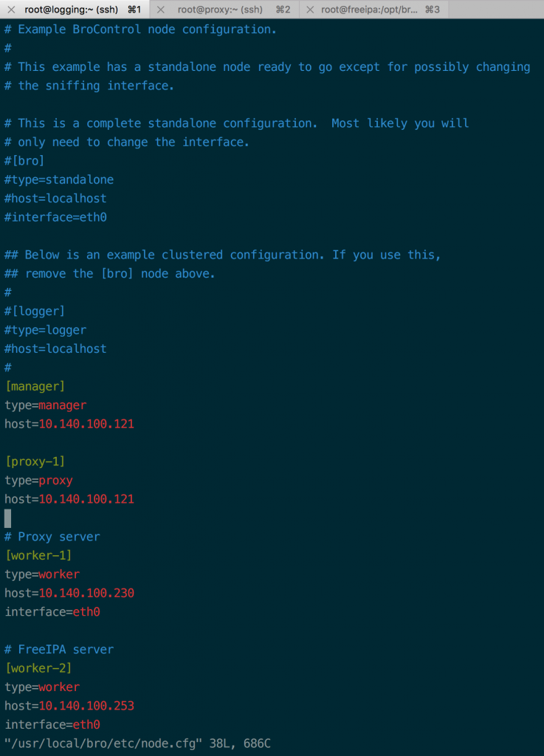
Task: Click the '# Proxy server' comment line
Action: click(x=52, y=537)
